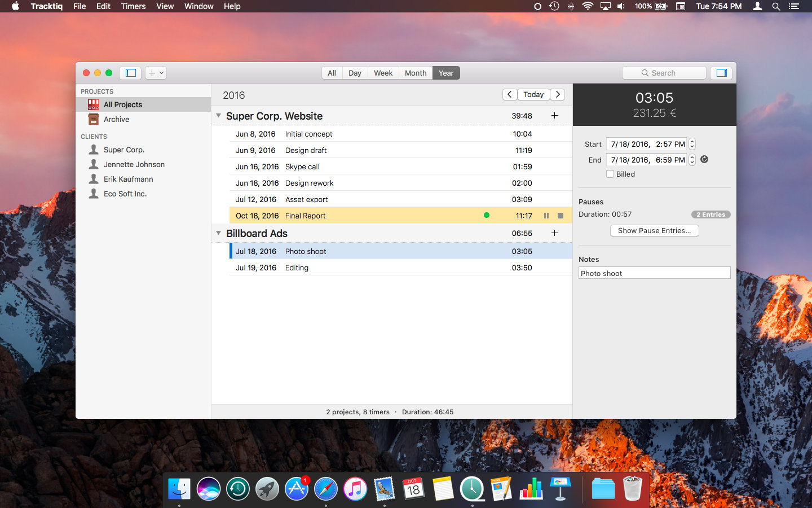Viewport: 812px width, 508px height.
Task: Click the rounding clock icon beside End time
Action: [704, 160]
